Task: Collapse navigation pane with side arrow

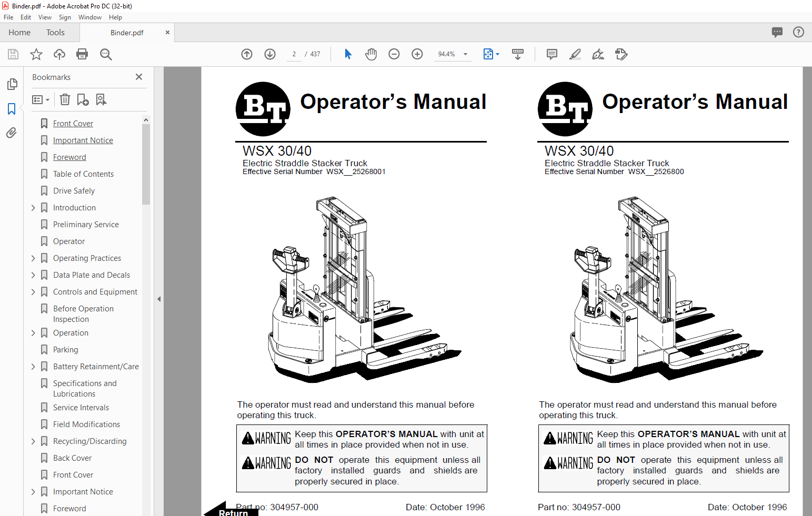Action: pos(159,299)
